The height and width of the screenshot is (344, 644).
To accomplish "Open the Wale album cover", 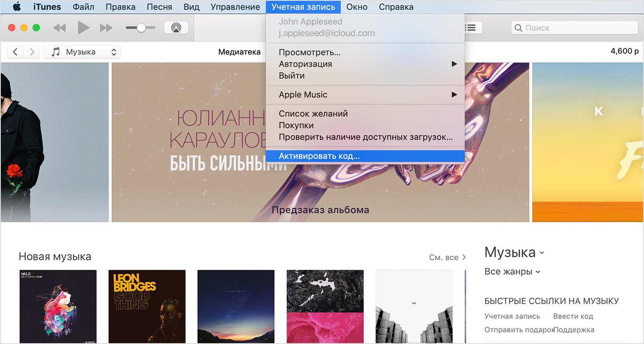I will coord(58,306).
